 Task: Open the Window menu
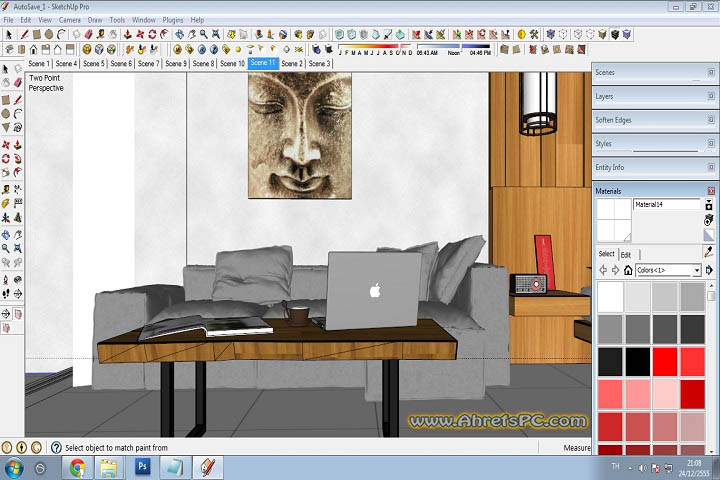[144, 20]
